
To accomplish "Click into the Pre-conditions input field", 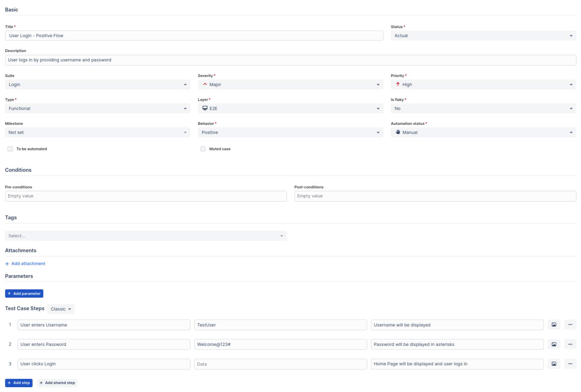I will tap(146, 196).
